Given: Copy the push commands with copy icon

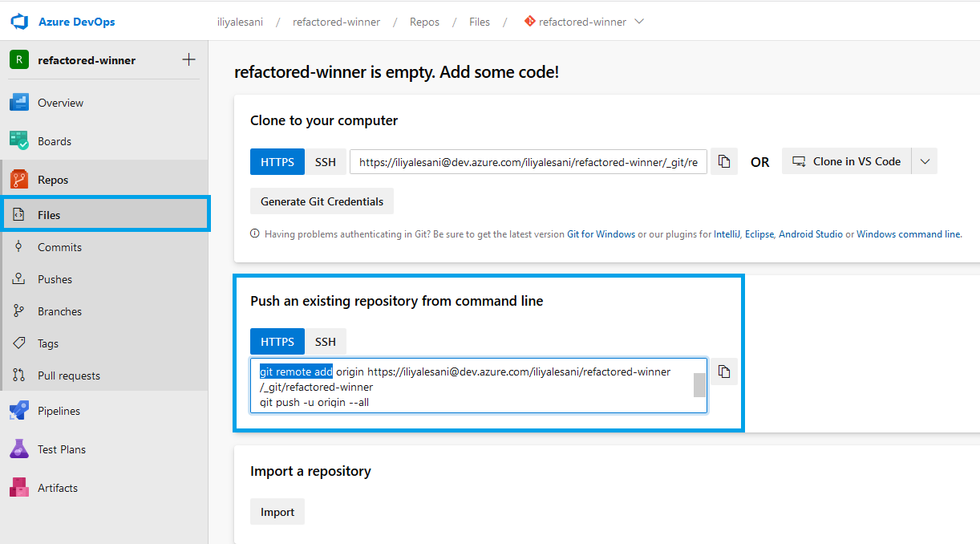Looking at the screenshot, I should tap(724, 371).
